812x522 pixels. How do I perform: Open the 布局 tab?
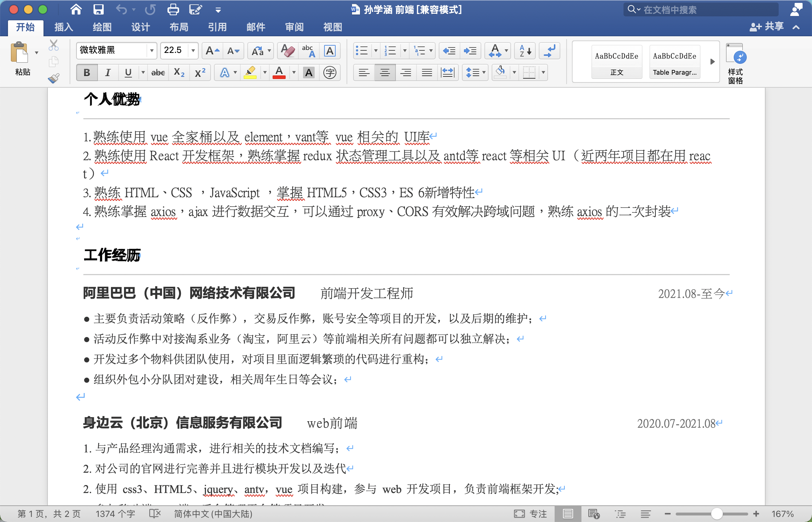pos(179,27)
